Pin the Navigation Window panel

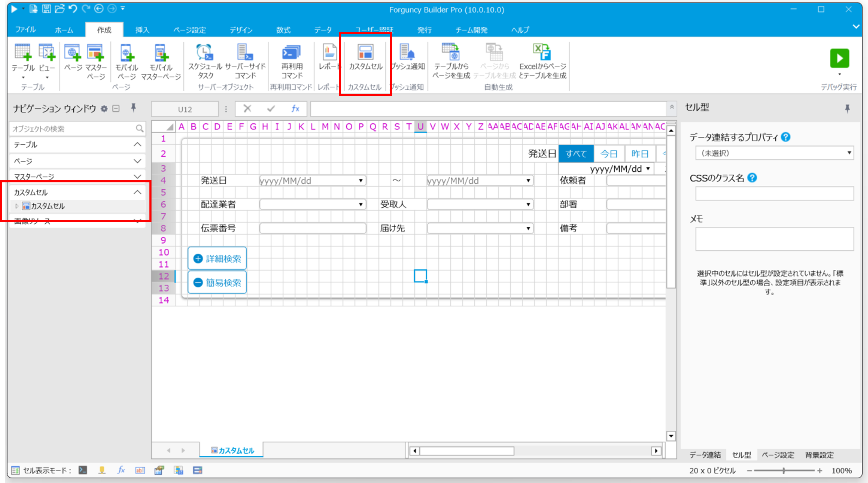[133, 108]
